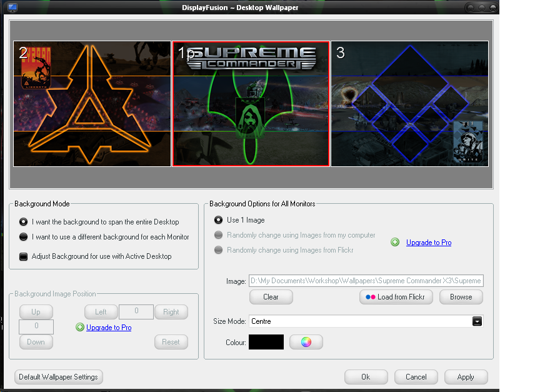
Task: Select monitor 2 orange wallpaper preview
Action: [92, 104]
